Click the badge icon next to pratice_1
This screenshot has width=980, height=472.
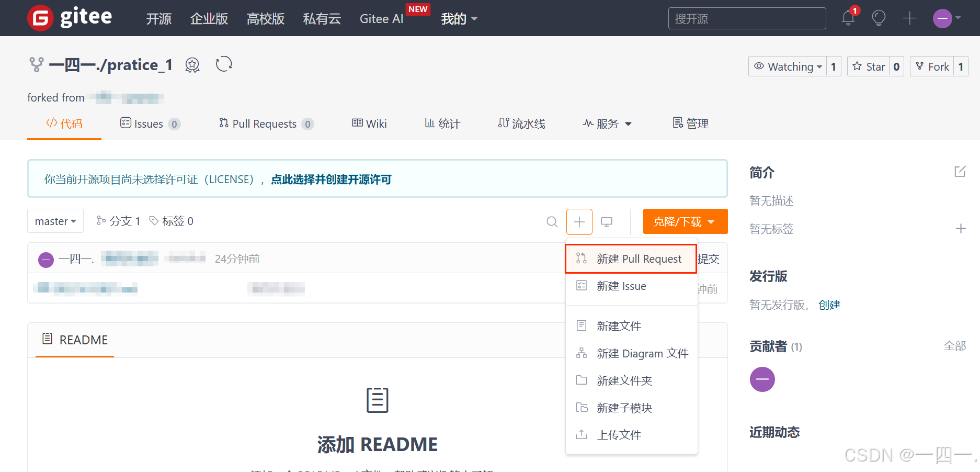click(x=192, y=65)
